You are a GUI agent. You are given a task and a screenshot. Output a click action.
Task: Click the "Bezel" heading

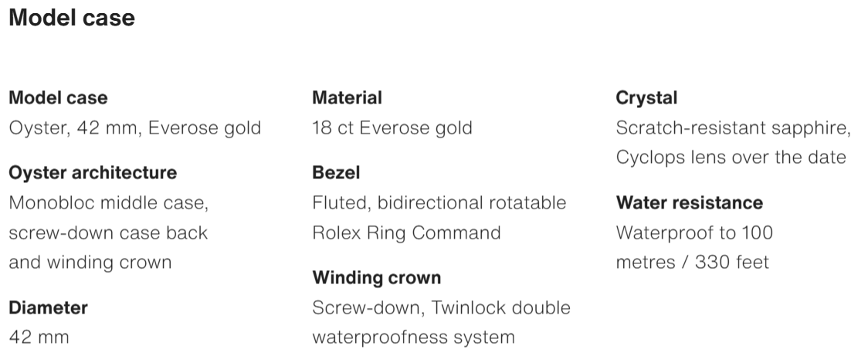(x=336, y=173)
